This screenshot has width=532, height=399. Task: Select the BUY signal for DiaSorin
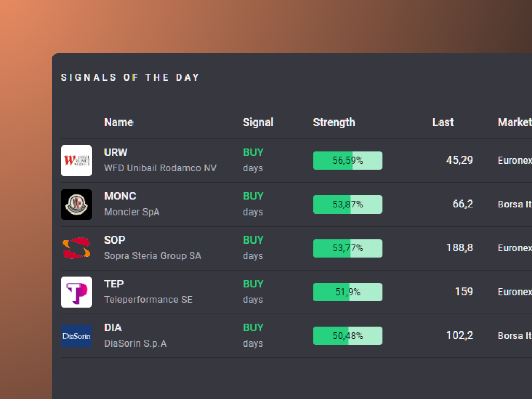[253, 328]
